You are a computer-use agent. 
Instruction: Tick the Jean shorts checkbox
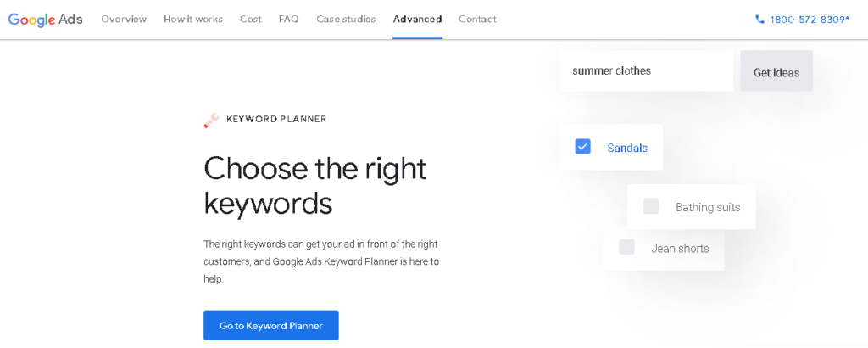[626, 247]
